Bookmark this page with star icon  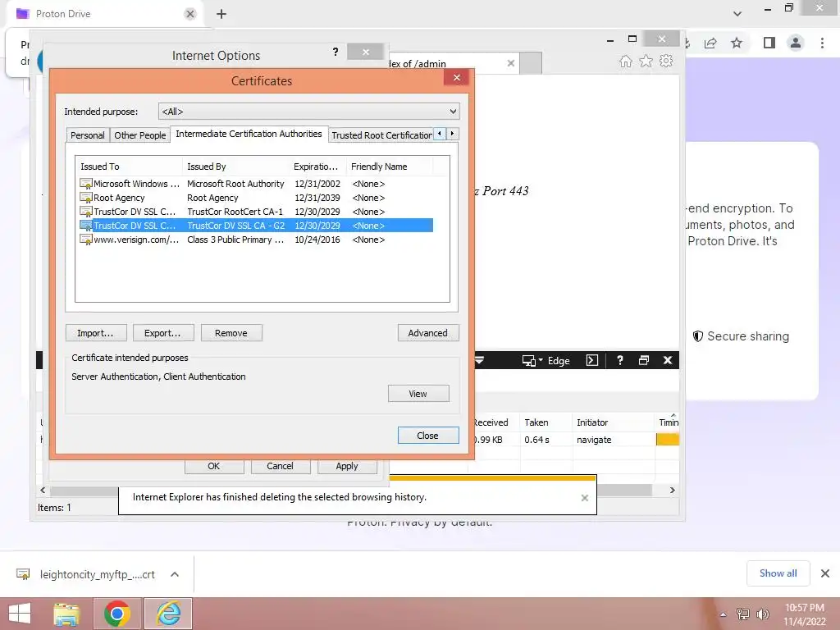point(737,43)
